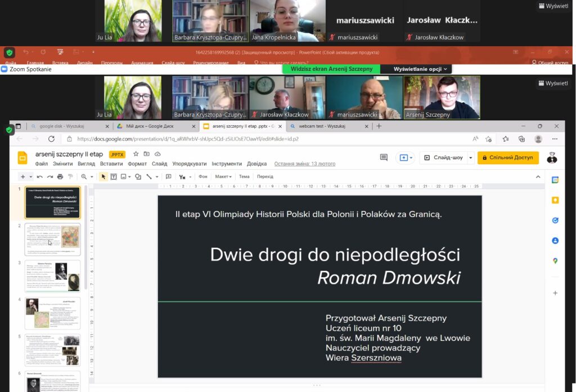The width and height of the screenshot is (576, 392).
Task: Expand the Slideshow dropdown arrow
Action: coord(471,158)
